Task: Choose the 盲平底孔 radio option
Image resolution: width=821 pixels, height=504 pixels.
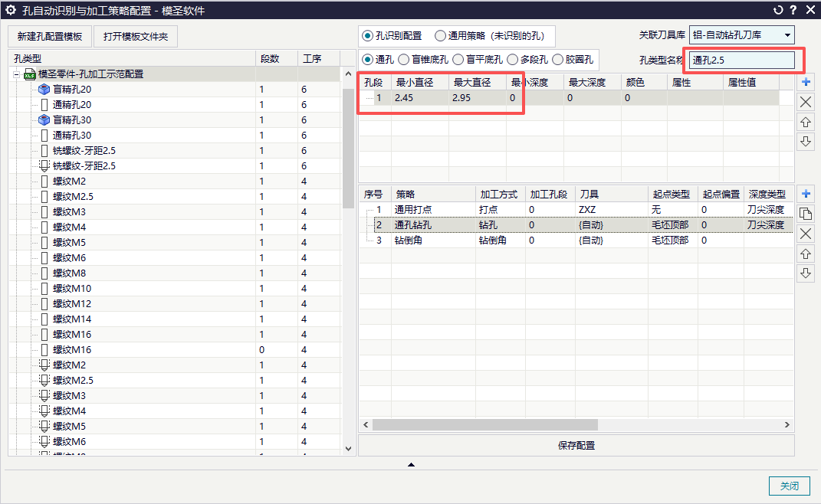Action: [x=458, y=60]
